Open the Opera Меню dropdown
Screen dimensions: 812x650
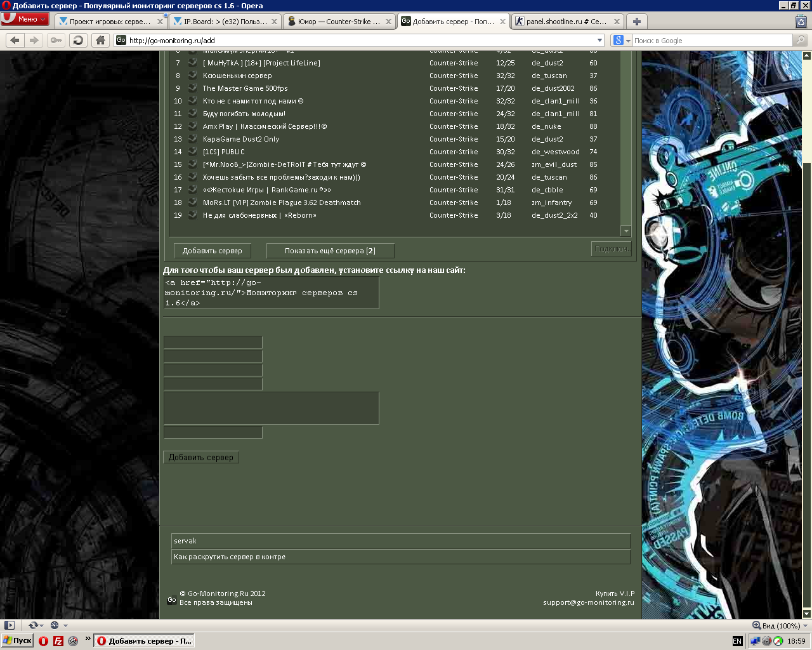25,19
